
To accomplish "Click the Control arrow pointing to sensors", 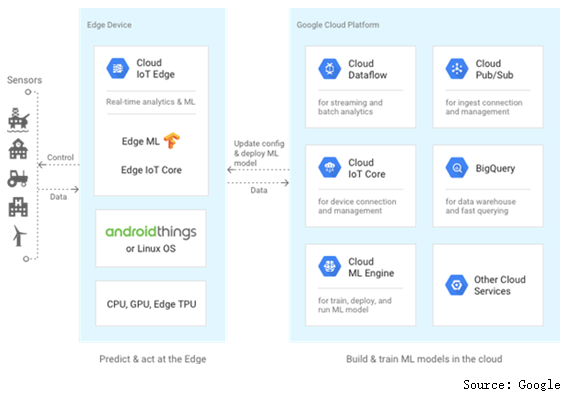I will (x=59, y=165).
